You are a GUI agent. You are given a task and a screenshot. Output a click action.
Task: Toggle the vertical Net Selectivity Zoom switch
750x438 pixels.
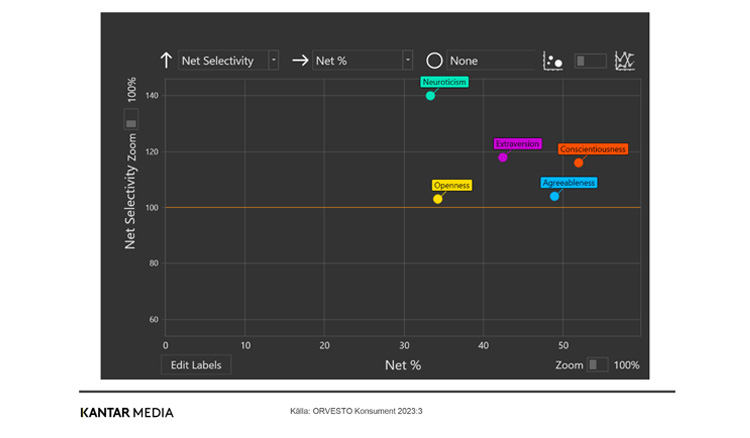pyautogui.click(x=131, y=119)
